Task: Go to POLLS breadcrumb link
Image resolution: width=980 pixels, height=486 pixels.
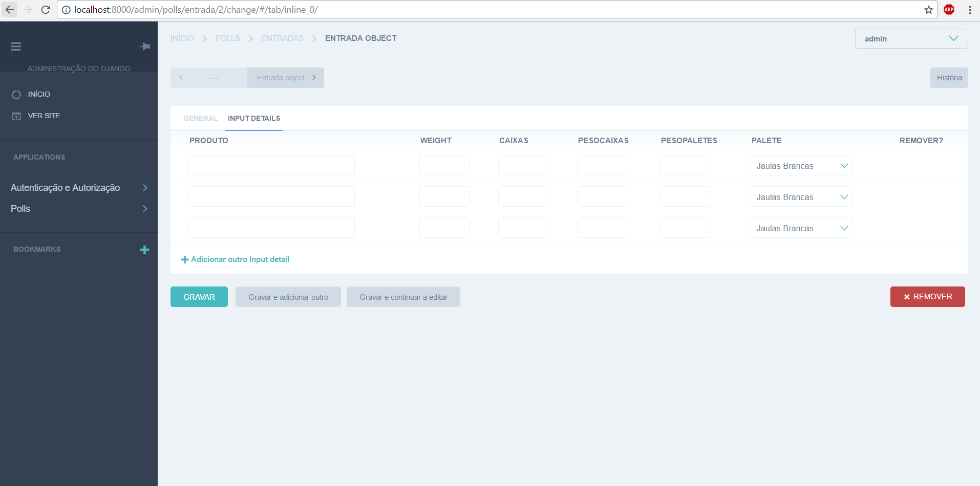Action: point(228,38)
